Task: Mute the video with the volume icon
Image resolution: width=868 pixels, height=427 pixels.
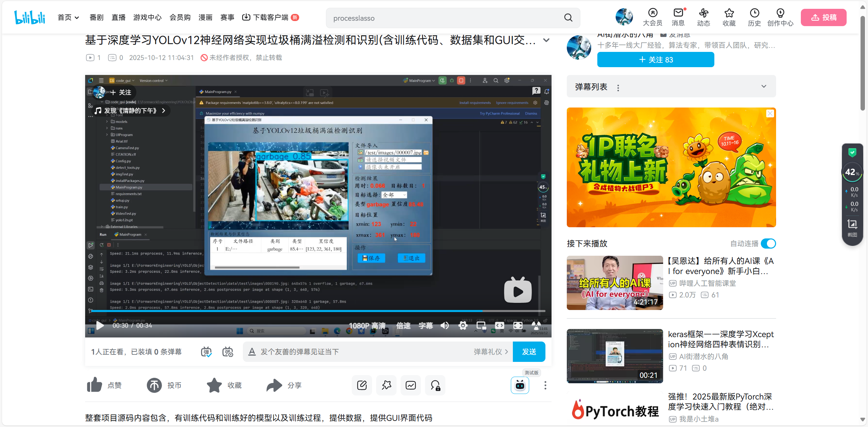Action: [444, 326]
